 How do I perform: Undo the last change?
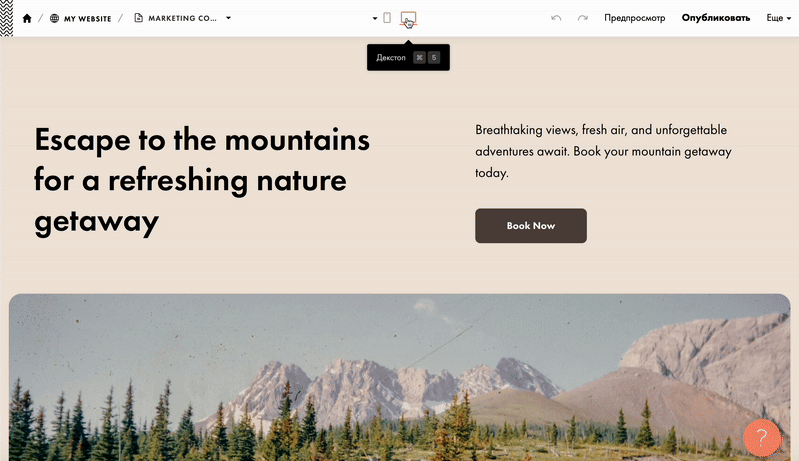pyautogui.click(x=556, y=18)
